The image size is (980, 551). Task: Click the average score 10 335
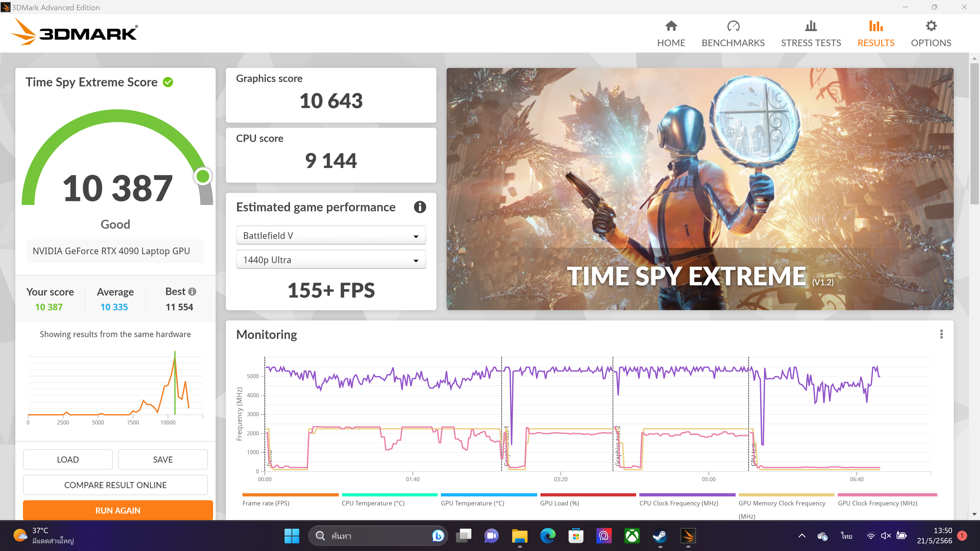click(114, 307)
